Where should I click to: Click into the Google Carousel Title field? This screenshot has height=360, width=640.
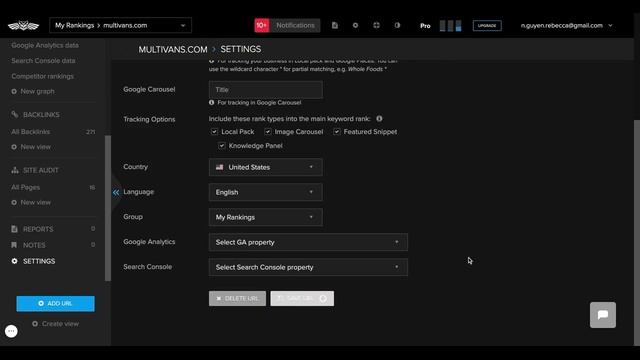click(x=266, y=89)
